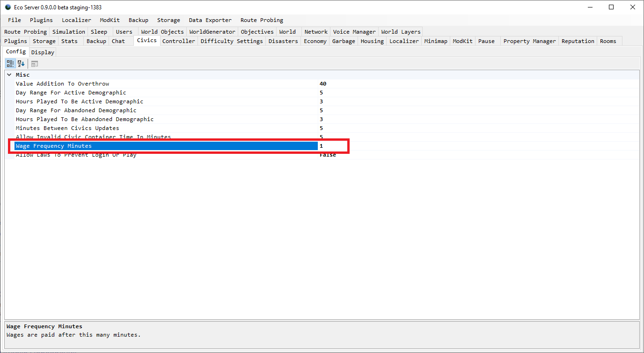Viewport: 644px width, 353px height.
Task: Switch to the Economy tab
Action: point(315,41)
